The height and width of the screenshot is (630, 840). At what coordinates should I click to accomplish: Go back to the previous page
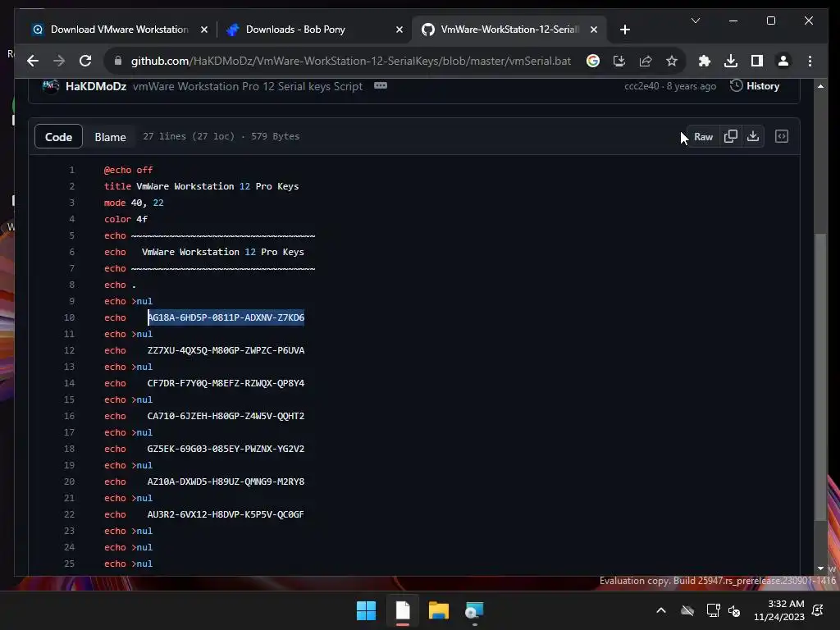(33, 61)
